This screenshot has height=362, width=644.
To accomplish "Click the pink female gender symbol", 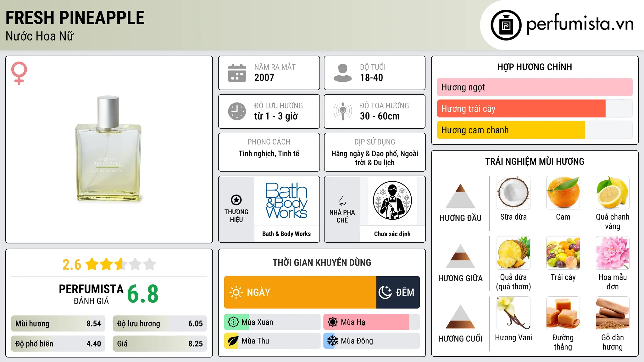I will (x=19, y=73).
